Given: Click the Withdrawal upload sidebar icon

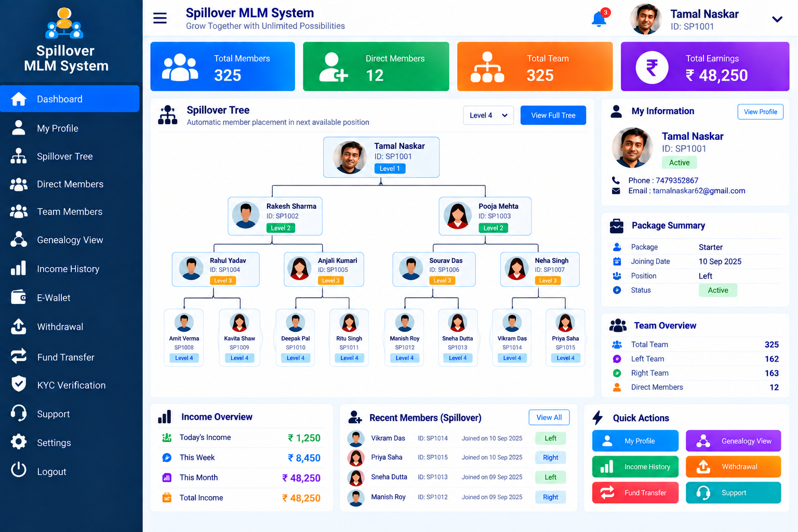Looking at the screenshot, I should tap(19, 326).
